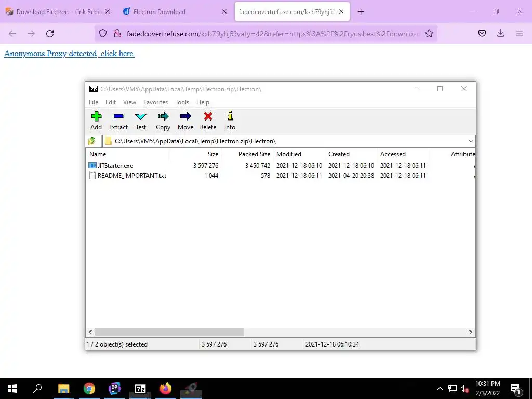Launch Chrome from the taskbar

(89, 389)
